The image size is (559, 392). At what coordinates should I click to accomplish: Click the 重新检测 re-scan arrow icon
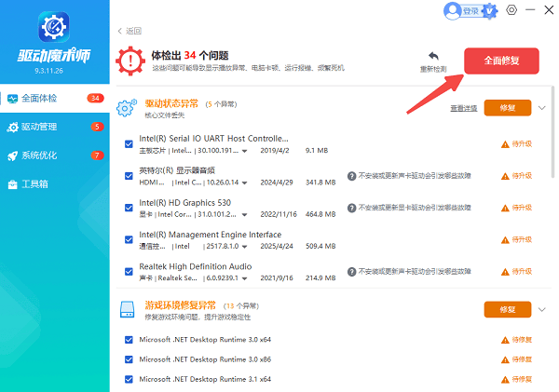tap(433, 56)
